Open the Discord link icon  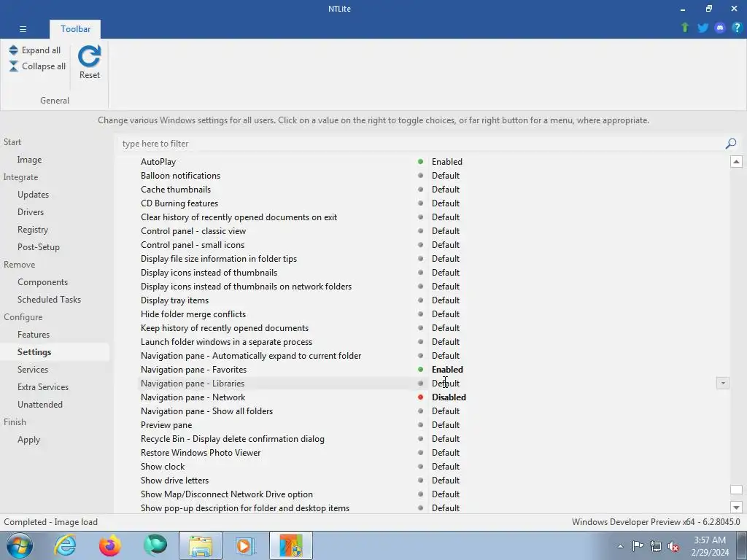720,28
